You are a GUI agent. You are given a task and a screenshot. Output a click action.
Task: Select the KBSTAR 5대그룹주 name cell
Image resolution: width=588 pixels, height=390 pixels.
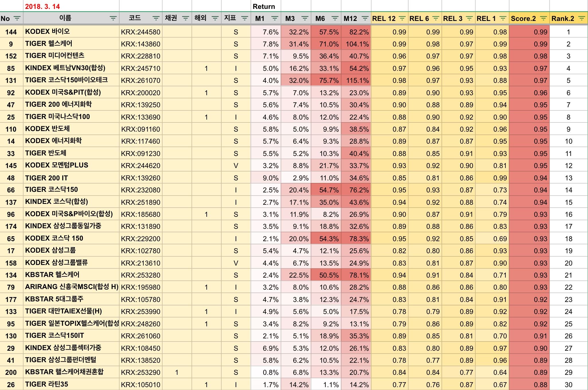[71, 299]
